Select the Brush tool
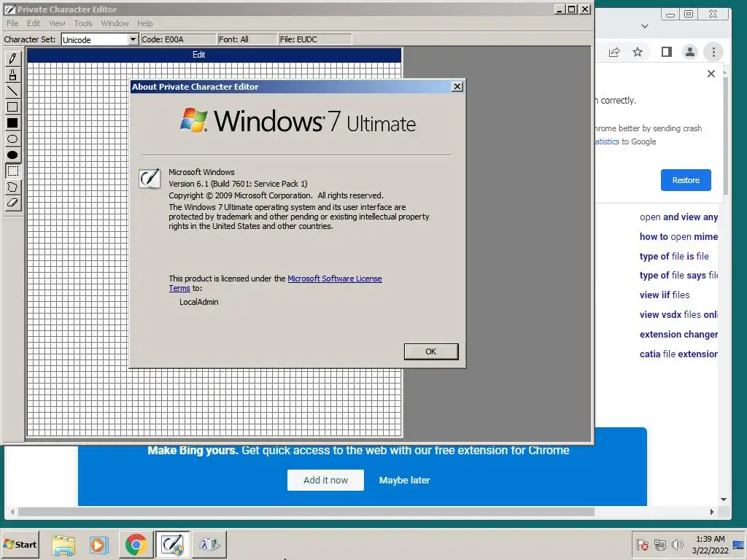 point(12,75)
